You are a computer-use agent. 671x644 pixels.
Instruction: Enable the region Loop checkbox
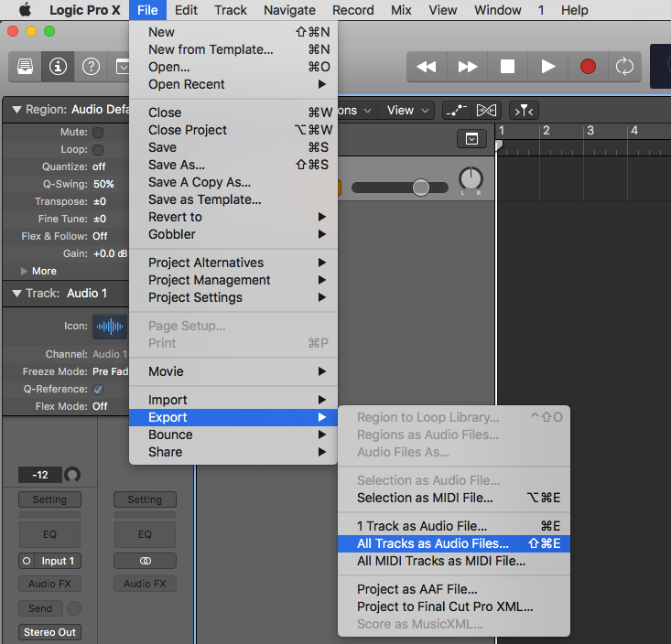98,150
